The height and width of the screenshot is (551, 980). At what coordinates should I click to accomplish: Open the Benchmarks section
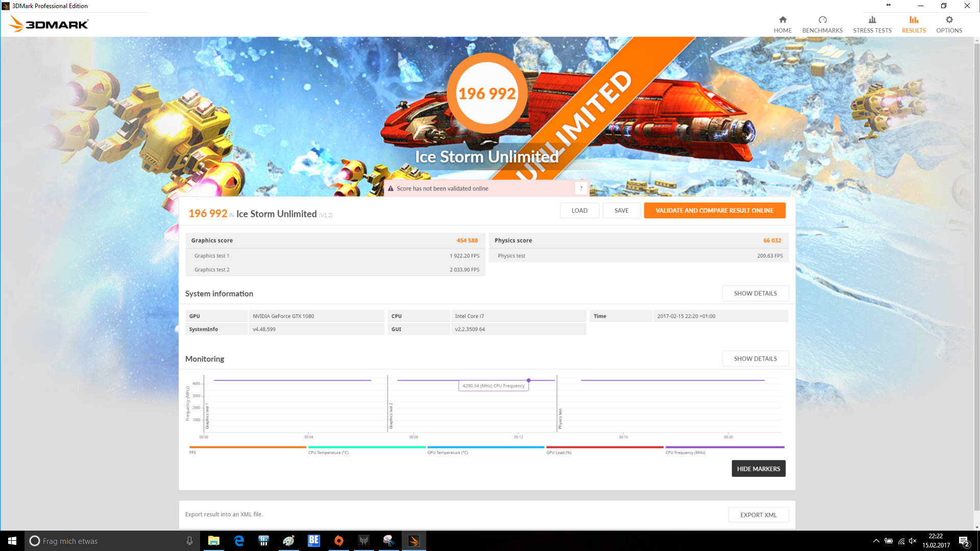click(822, 24)
